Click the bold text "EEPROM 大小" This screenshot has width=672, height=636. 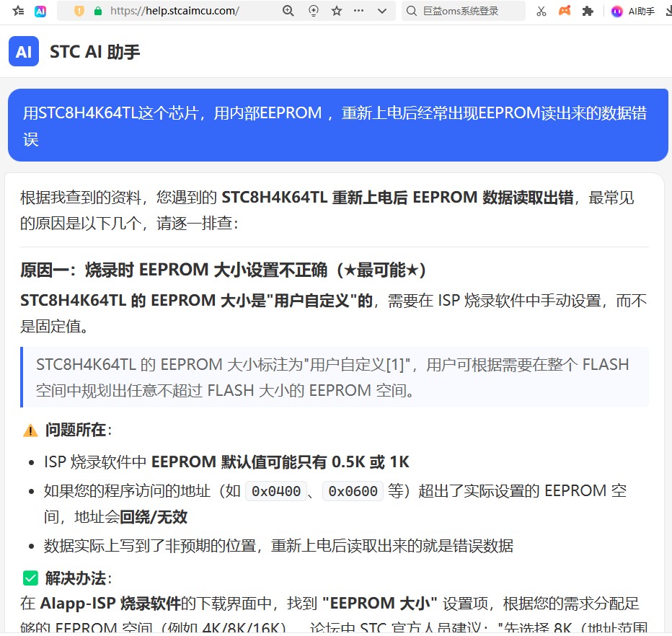tap(380, 604)
